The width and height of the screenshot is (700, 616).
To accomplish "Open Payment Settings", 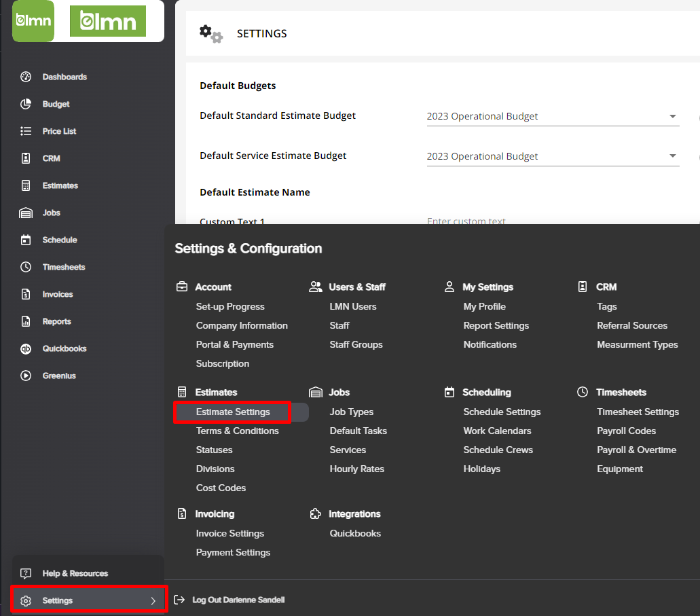I will tap(233, 552).
